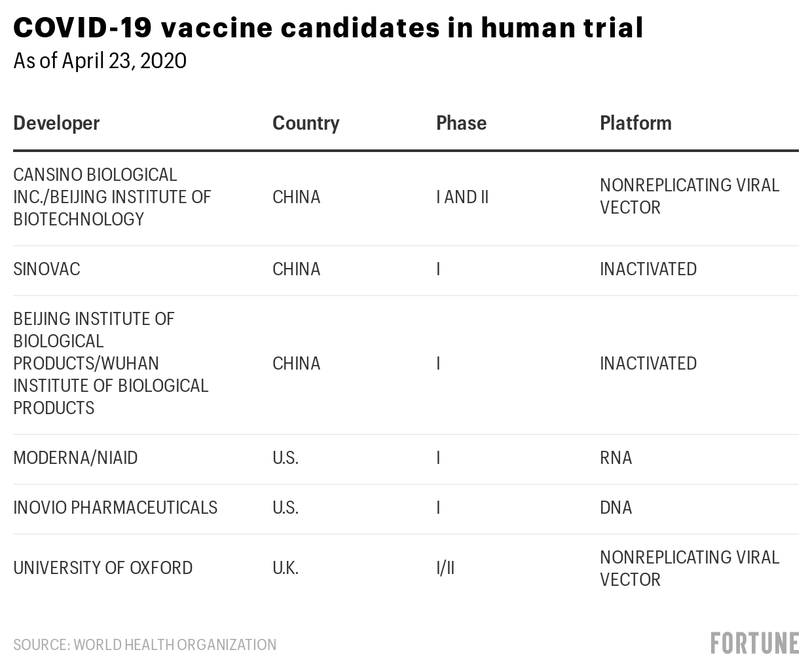The image size is (812, 671).
Task: Select the CANSINO BIOLOGICAL developer cell
Action: 112,197
